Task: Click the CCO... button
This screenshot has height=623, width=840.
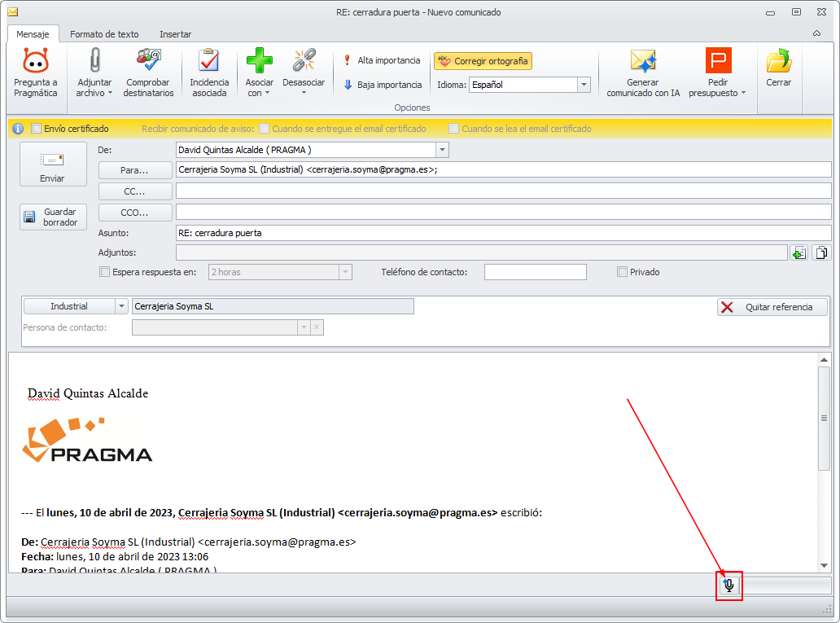Action: point(135,213)
